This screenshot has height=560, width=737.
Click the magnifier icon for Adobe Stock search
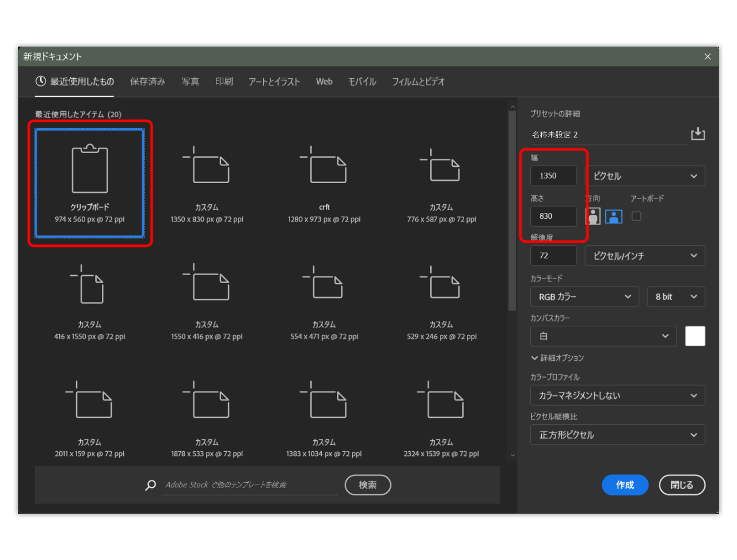150,485
